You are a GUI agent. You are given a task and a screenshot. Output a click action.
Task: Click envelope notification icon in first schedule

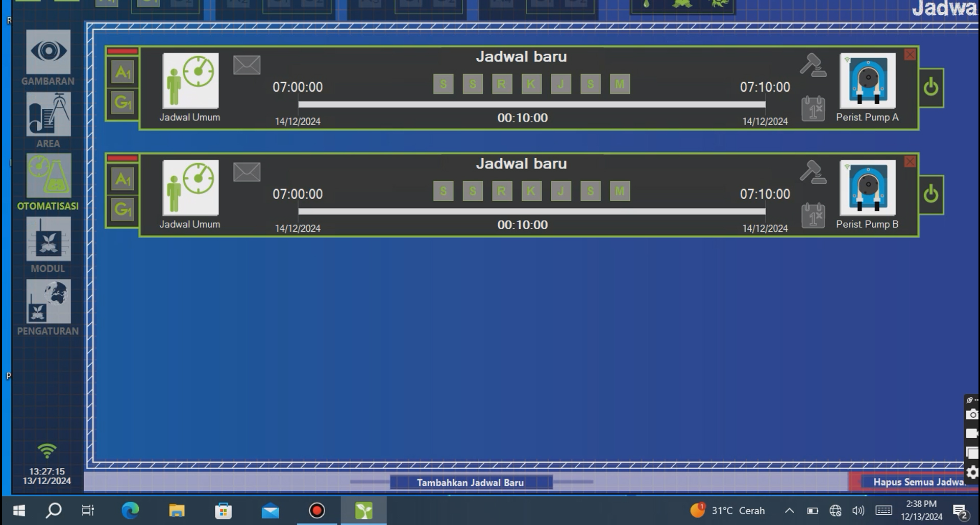coord(247,65)
